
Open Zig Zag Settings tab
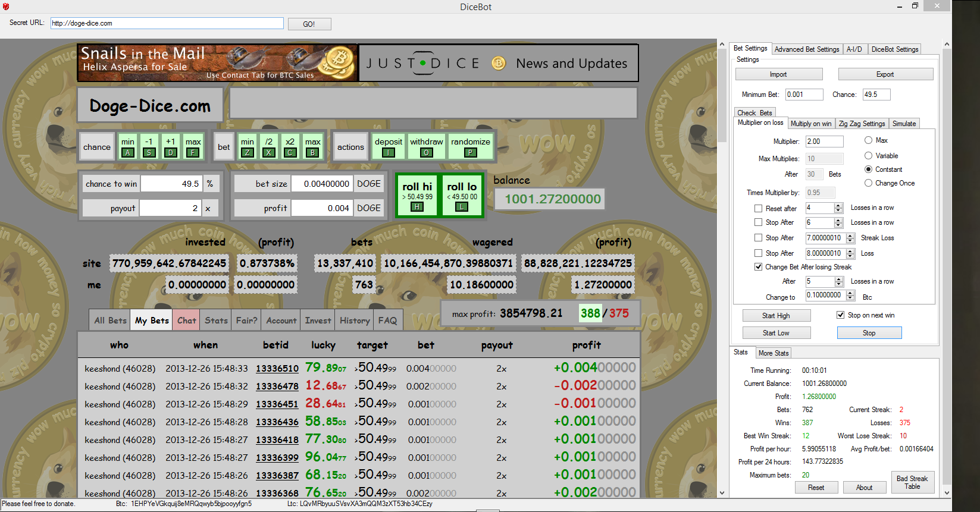click(x=862, y=124)
